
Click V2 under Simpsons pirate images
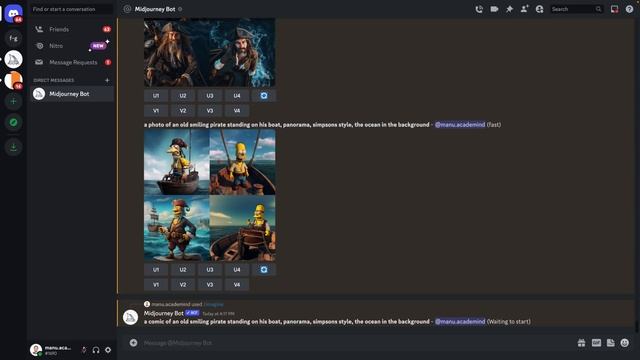pos(183,284)
